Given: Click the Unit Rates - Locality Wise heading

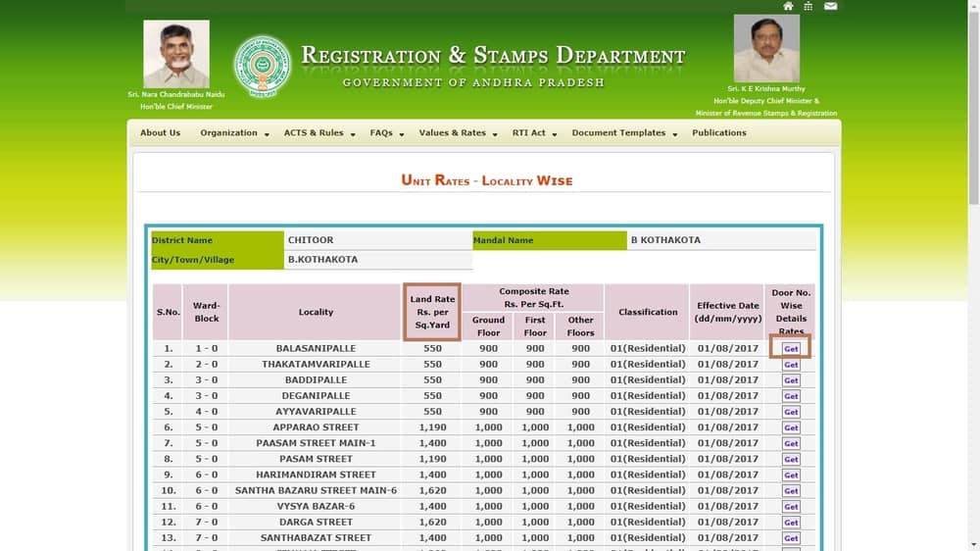Looking at the screenshot, I should 486,180.
